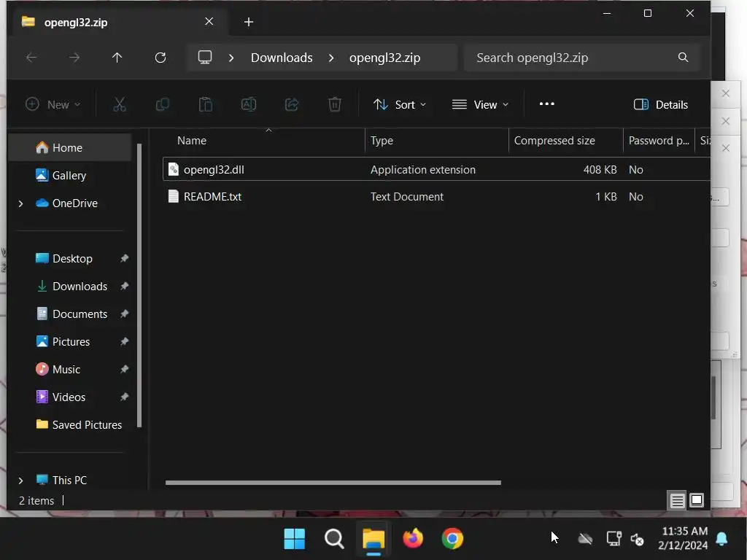Sort by the Type column header
Image resolution: width=747 pixels, height=560 pixels.
[382, 141]
